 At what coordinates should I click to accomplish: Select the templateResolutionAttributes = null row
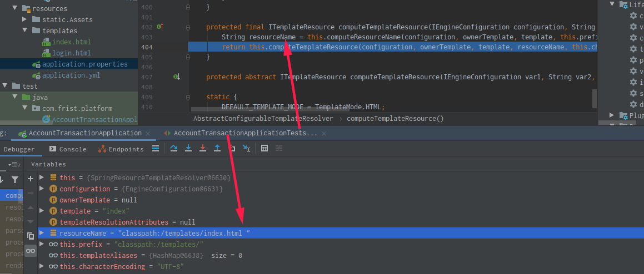pyautogui.click(x=341, y=222)
